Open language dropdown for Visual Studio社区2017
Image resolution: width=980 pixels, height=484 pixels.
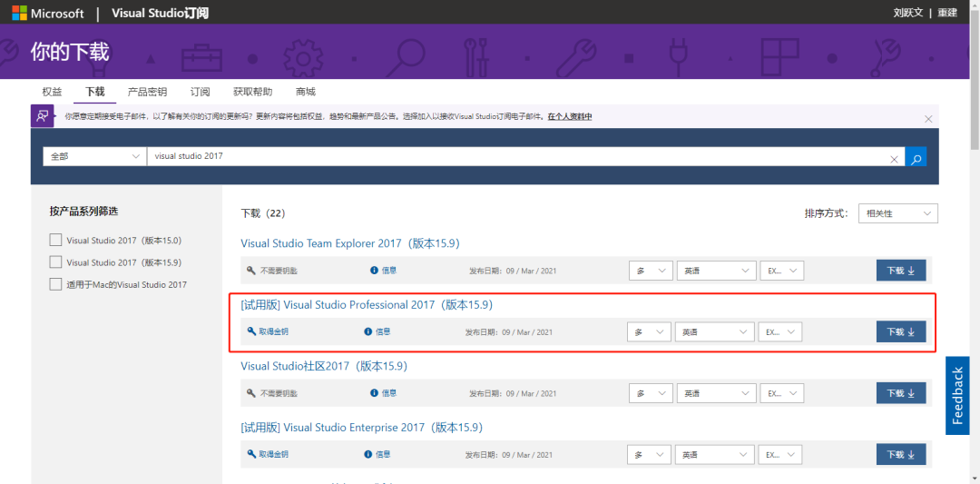pos(716,393)
